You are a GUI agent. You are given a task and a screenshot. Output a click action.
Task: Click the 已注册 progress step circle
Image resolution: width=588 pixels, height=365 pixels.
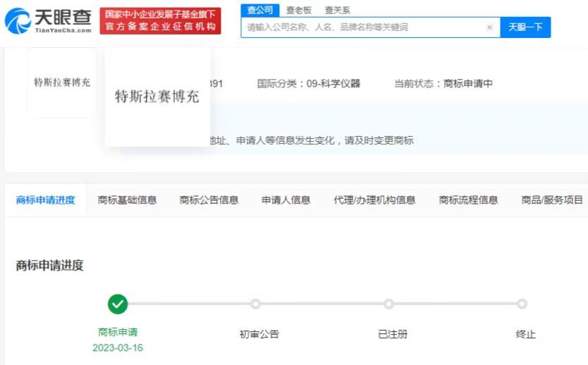389,304
